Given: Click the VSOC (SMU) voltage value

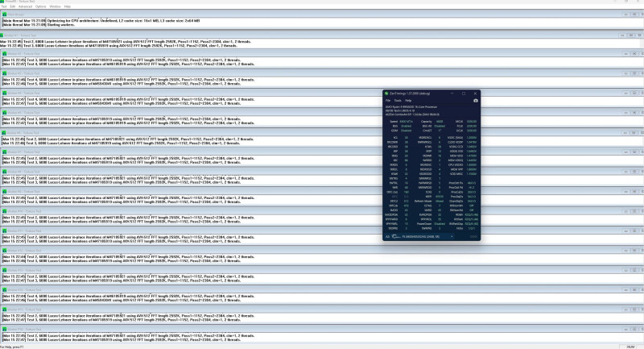Looking at the screenshot, I should pos(472,138).
